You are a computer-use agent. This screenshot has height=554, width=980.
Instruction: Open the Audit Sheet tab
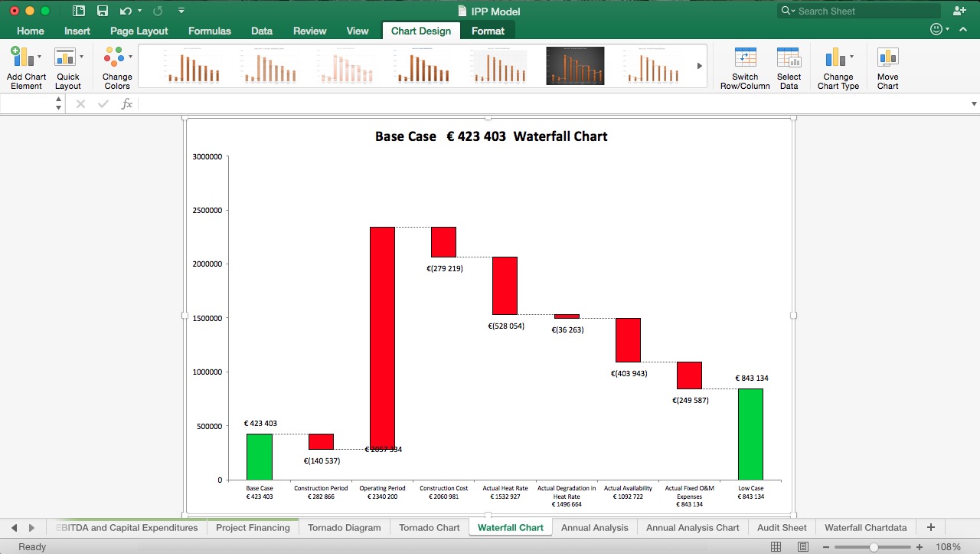781,527
